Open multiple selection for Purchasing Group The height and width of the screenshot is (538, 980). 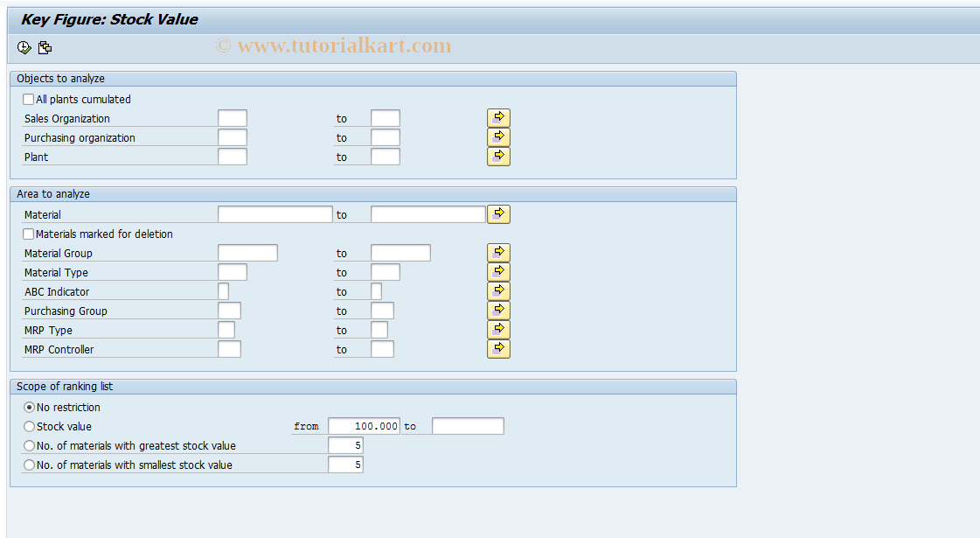click(x=498, y=310)
